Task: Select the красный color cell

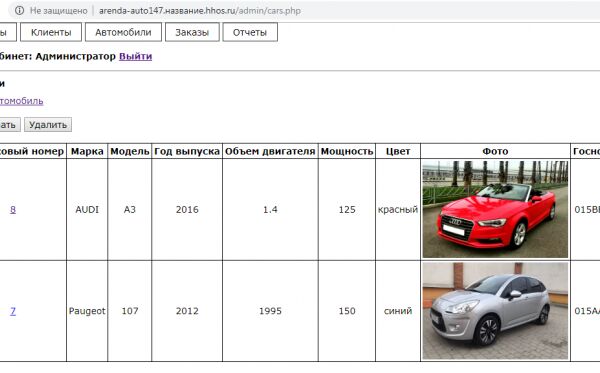Action: (398, 210)
